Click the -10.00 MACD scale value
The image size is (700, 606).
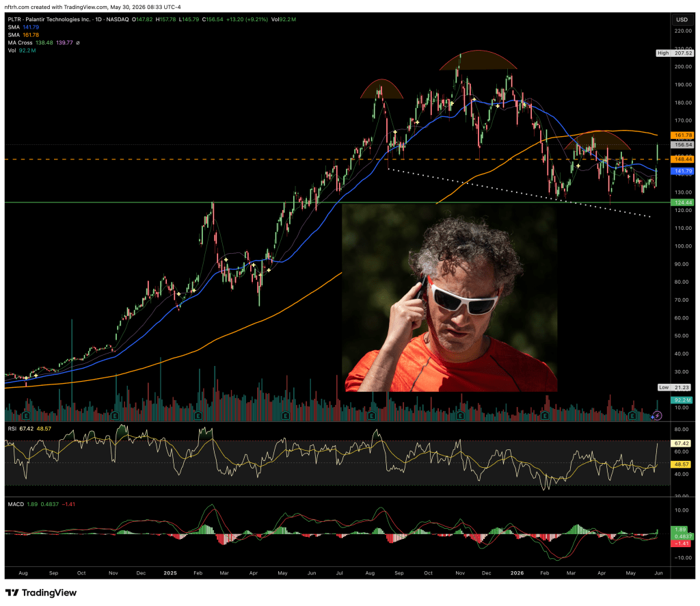click(683, 557)
